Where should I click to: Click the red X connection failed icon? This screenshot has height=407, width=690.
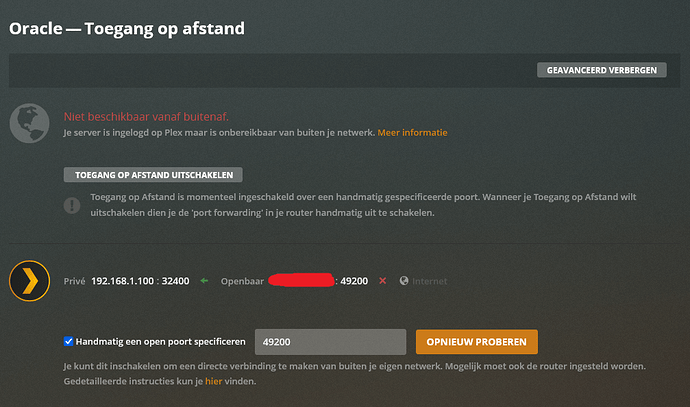click(382, 282)
